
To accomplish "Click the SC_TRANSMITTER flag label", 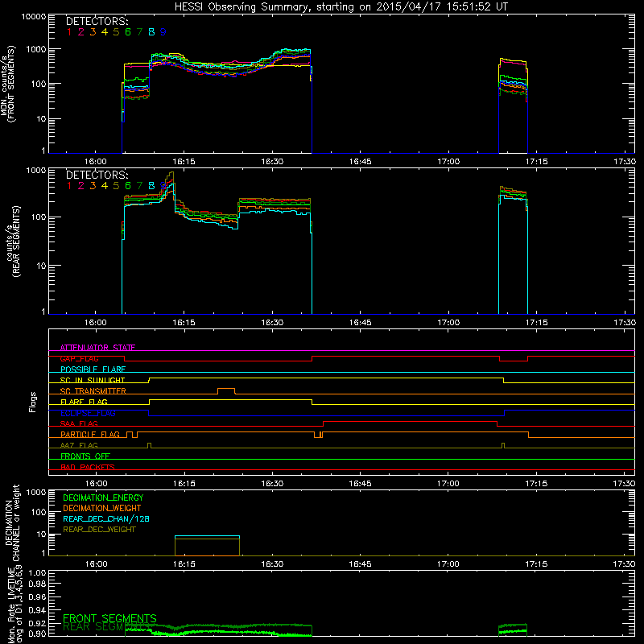I will [x=93, y=391].
